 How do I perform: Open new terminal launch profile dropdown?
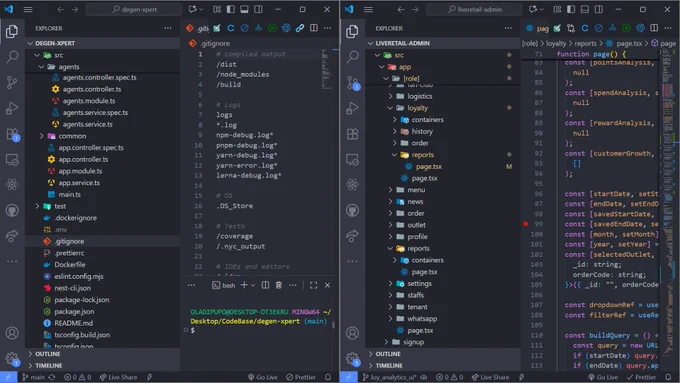click(253, 285)
